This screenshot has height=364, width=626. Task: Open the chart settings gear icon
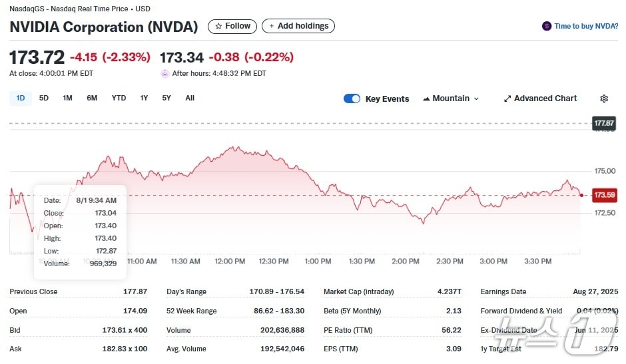pos(604,98)
